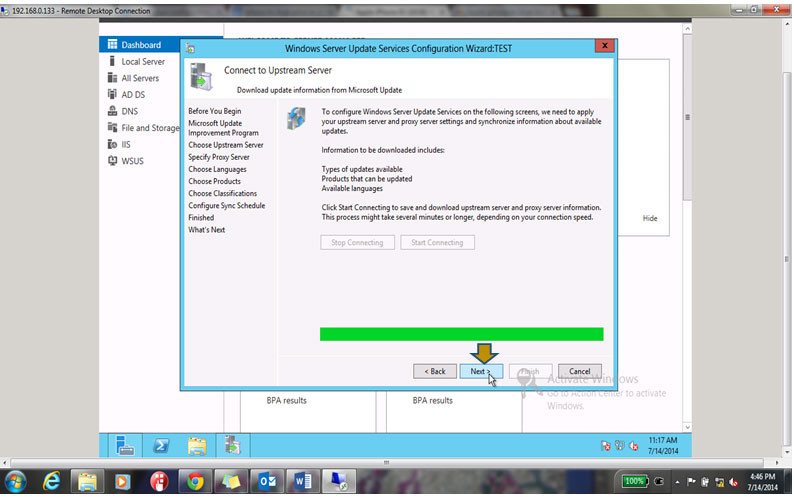This screenshot has width=794, height=497.
Task: Click the wizard title bar icon
Action: coord(190,48)
